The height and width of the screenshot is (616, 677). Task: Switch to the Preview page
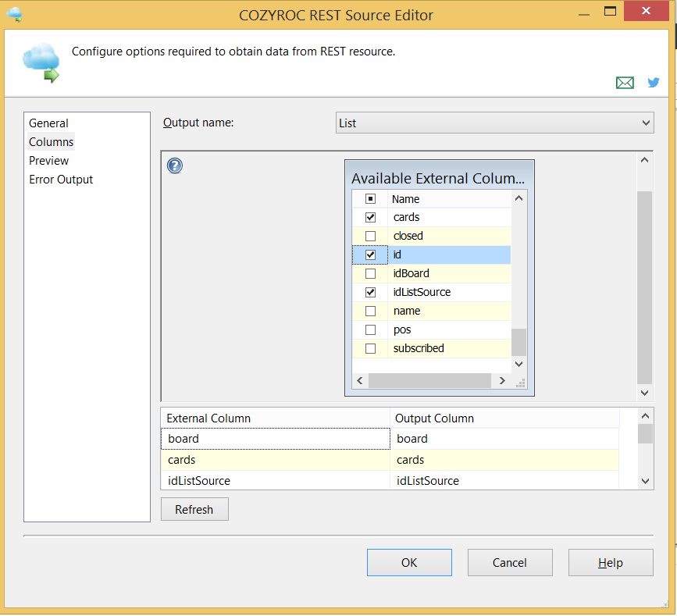pos(48,161)
